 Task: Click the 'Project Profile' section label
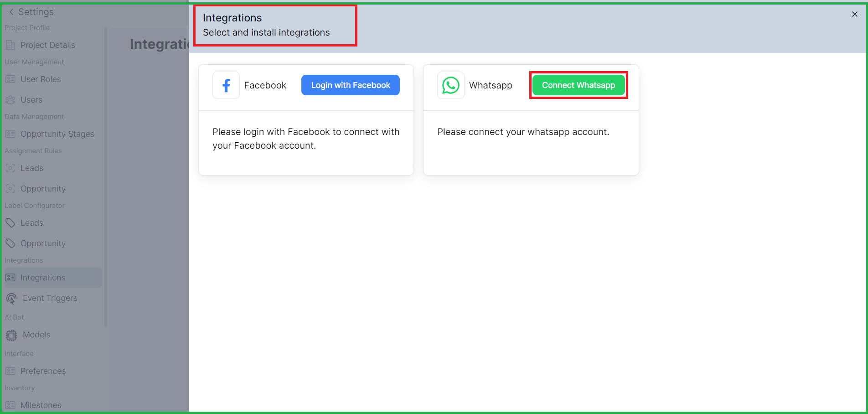(x=27, y=28)
